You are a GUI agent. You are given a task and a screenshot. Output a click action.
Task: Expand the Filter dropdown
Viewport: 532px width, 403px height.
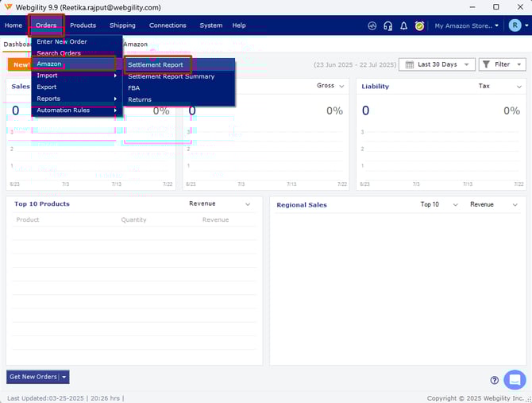coord(502,64)
